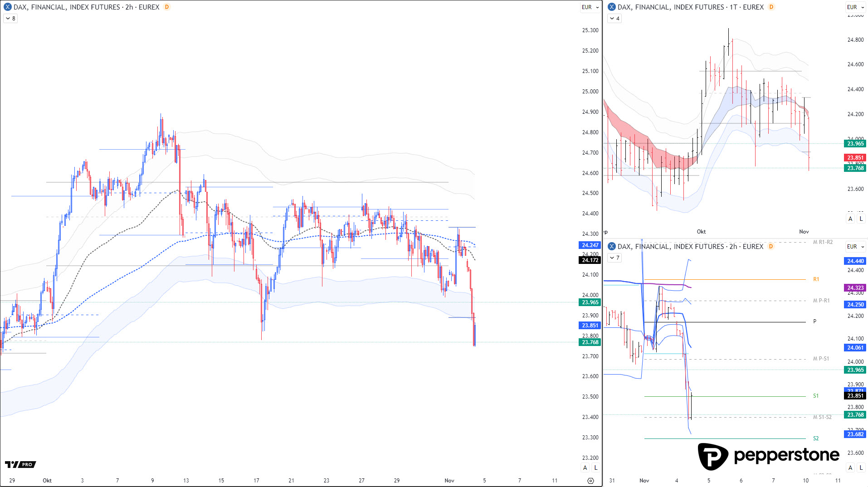
Task: Click the 23.965 green price label on main chart
Action: 590,302
